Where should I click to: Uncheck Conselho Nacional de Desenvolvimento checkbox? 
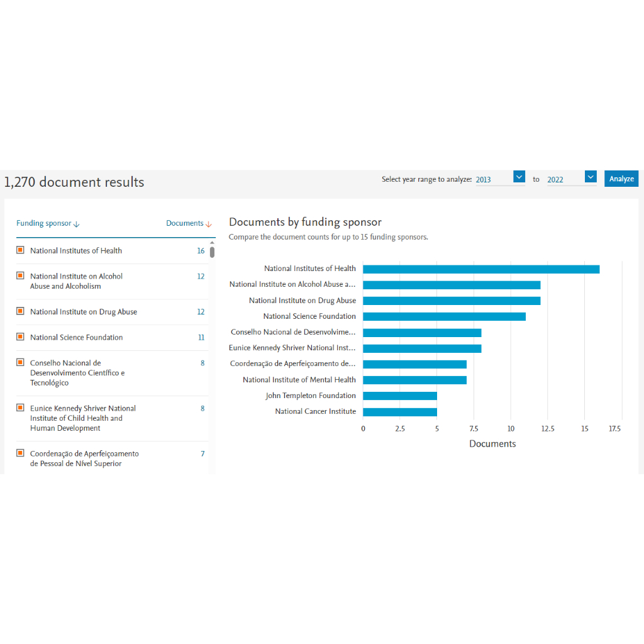tap(20, 362)
